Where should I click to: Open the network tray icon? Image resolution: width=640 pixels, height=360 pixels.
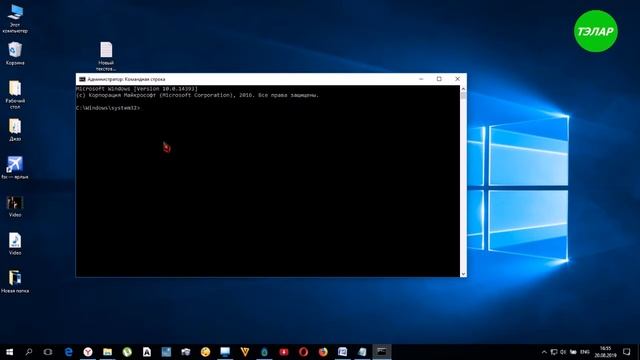tap(553, 352)
